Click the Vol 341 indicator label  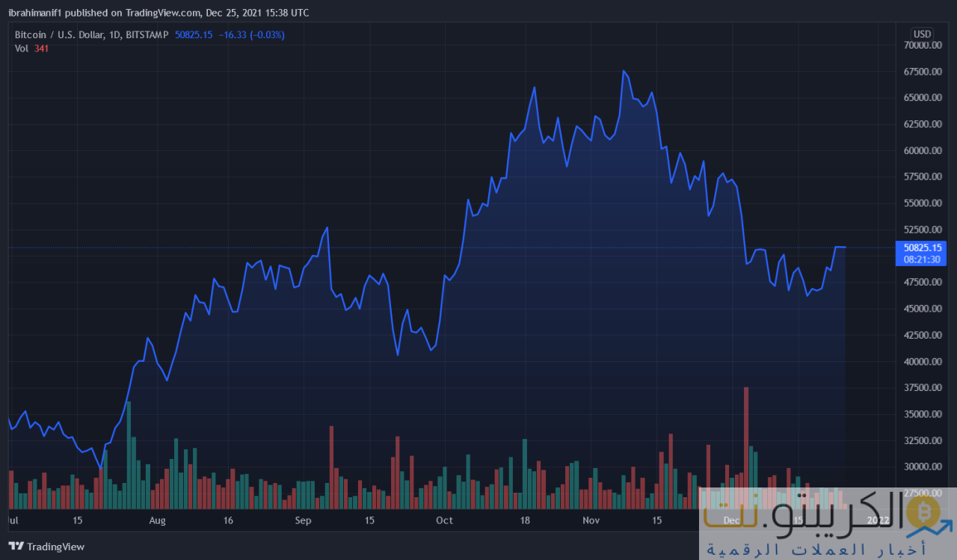point(31,48)
